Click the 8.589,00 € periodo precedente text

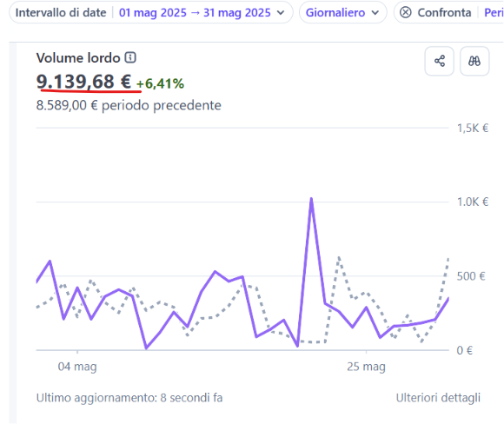click(129, 105)
